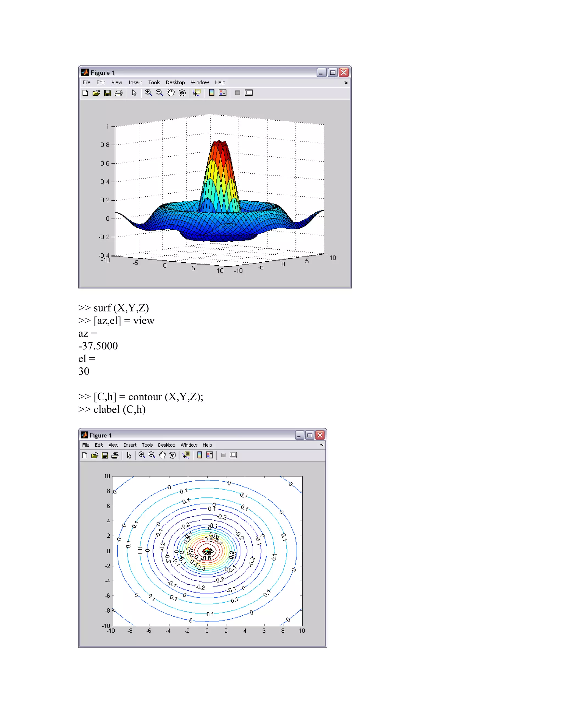The image size is (563, 728).
Task: Click the ">> [C,h] = contour (X,Y,Z);" command text
Action: 141,397
